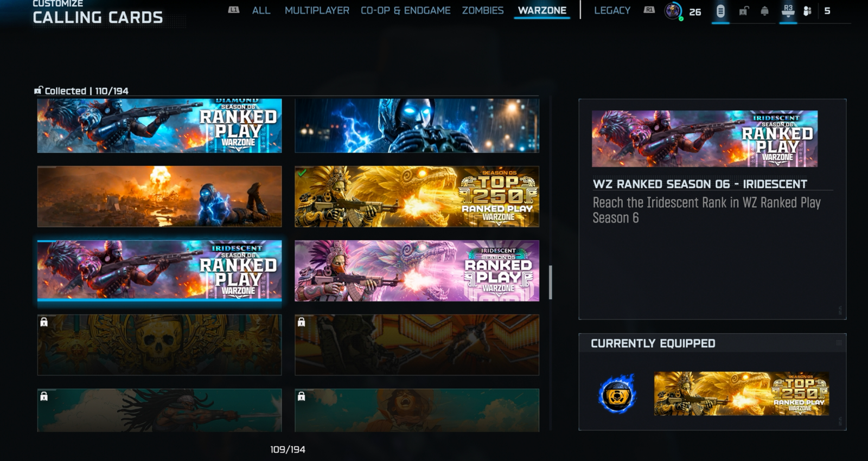
Task: Open the social party members icon
Action: tap(807, 11)
